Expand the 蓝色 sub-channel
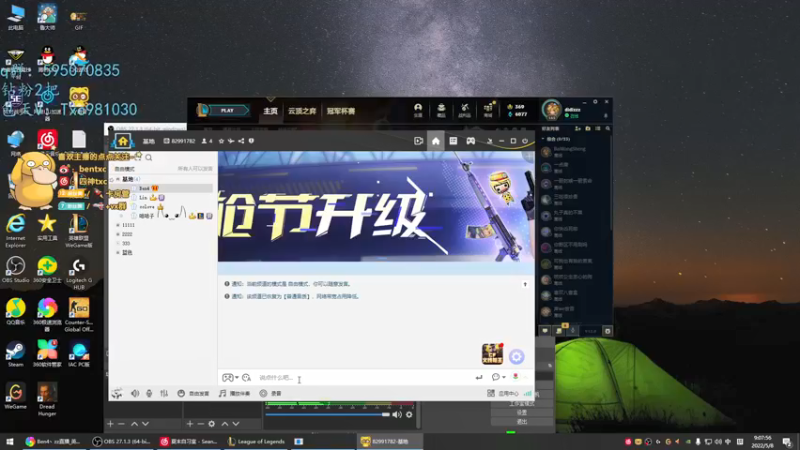Viewport: 800px width, 450px height. pos(118,253)
